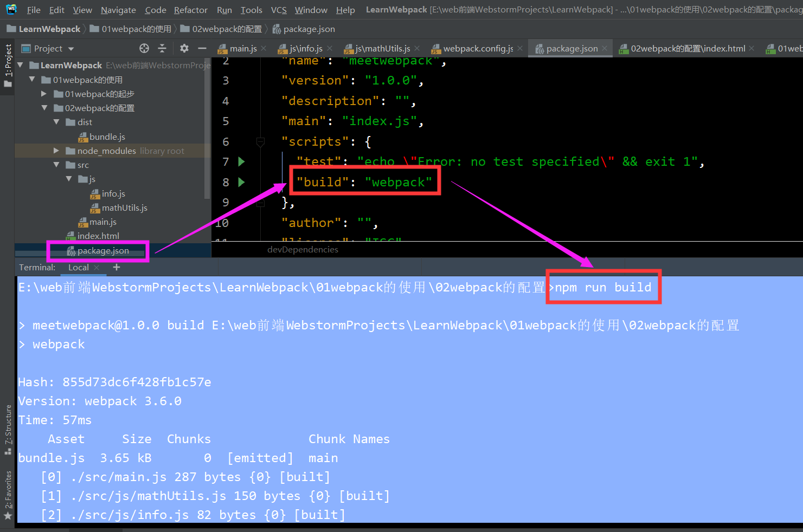Click the dist folder icon
Screen dimensions: 803x532
(x=70, y=122)
